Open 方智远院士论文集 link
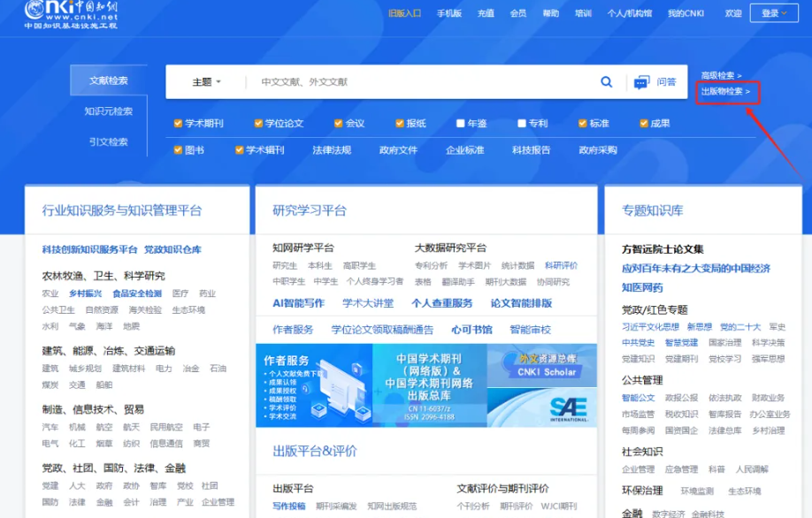The width and height of the screenshot is (812, 518). 663,249
